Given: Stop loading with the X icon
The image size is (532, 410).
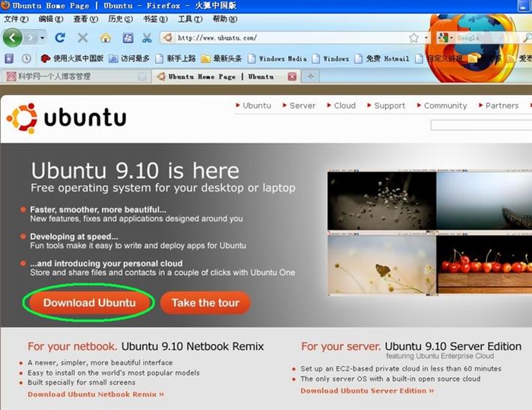Looking at the screenshot, I should [x=82, y=38].
